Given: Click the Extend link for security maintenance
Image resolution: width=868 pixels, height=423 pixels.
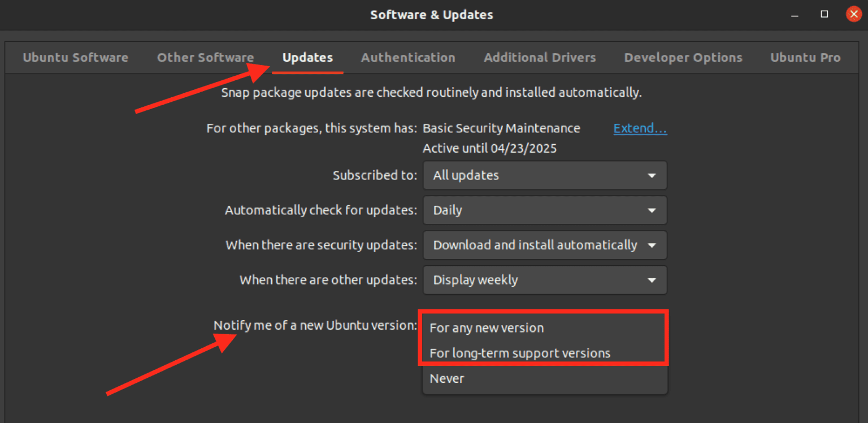Looking at the screenshot, I should pyautogui.click(x=640, y=128).
